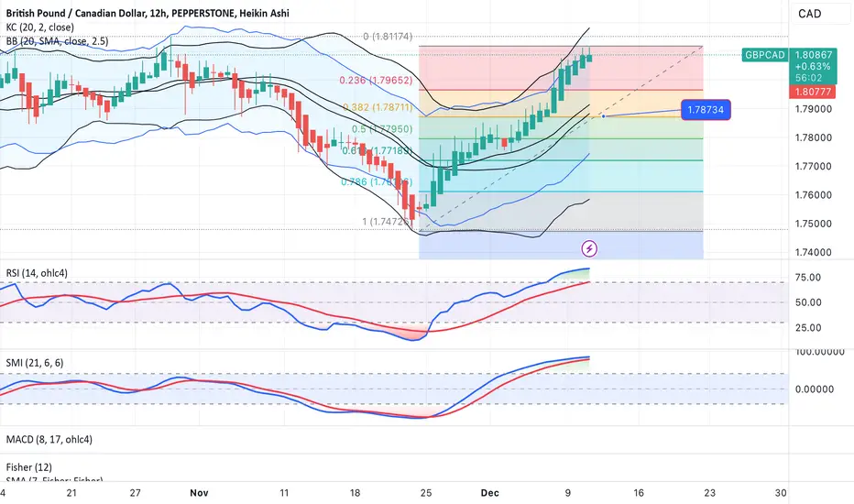Click the Dec label on time axis
Viewport: 854px width, 504px height.
tap(489, 493)
